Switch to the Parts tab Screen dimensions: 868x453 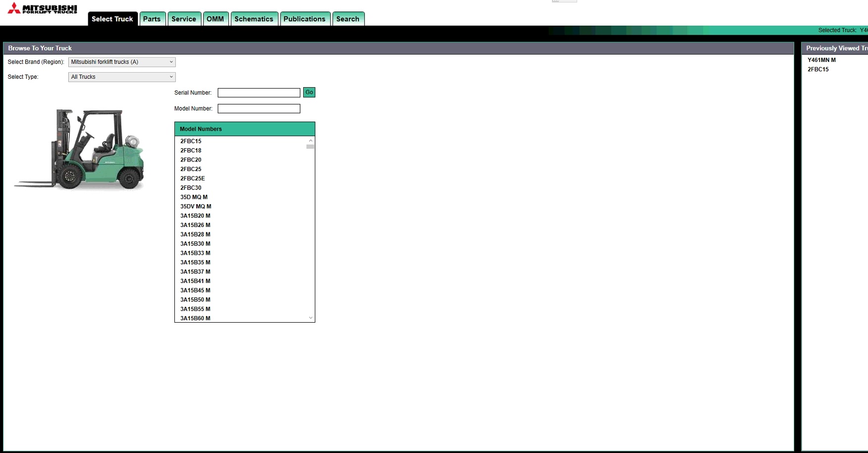(x=152, y=19)
